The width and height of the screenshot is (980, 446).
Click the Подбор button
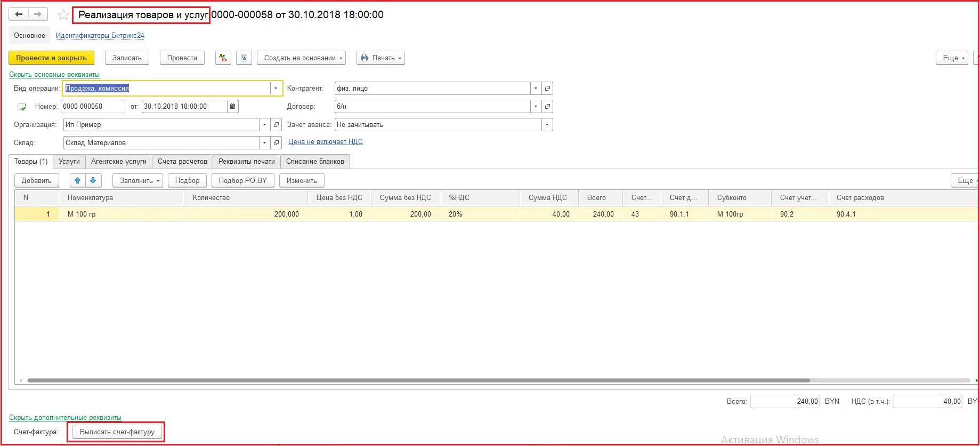[187, 180]
